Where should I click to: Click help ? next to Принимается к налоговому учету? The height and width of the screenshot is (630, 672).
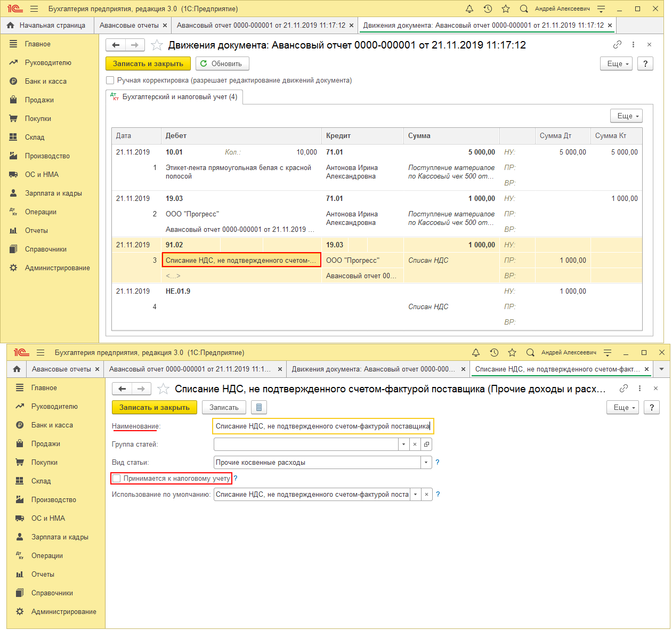coord(236,478)
